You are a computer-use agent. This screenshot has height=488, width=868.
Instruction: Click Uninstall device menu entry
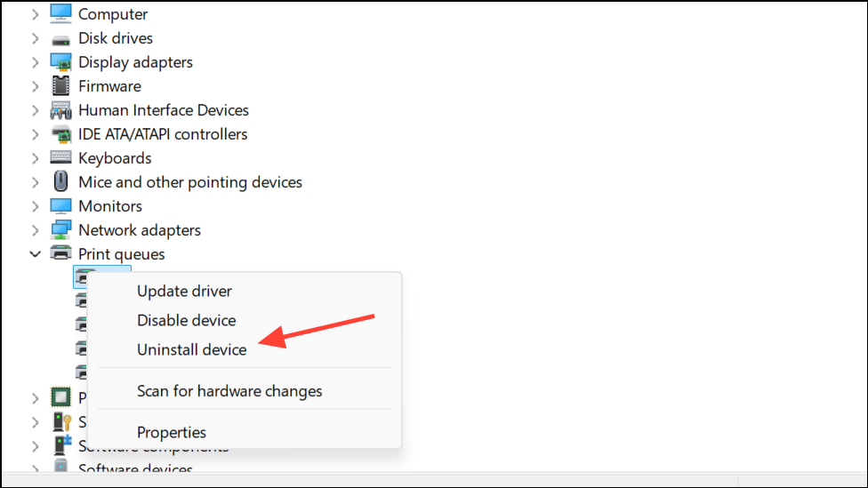pyautogui.click(x=191, y=349)
